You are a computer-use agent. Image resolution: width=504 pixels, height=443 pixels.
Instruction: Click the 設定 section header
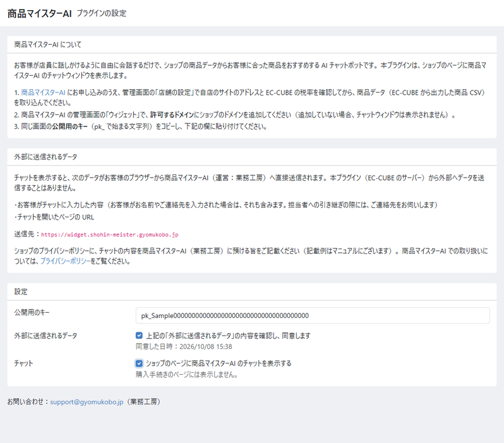(x=21, y=292)
